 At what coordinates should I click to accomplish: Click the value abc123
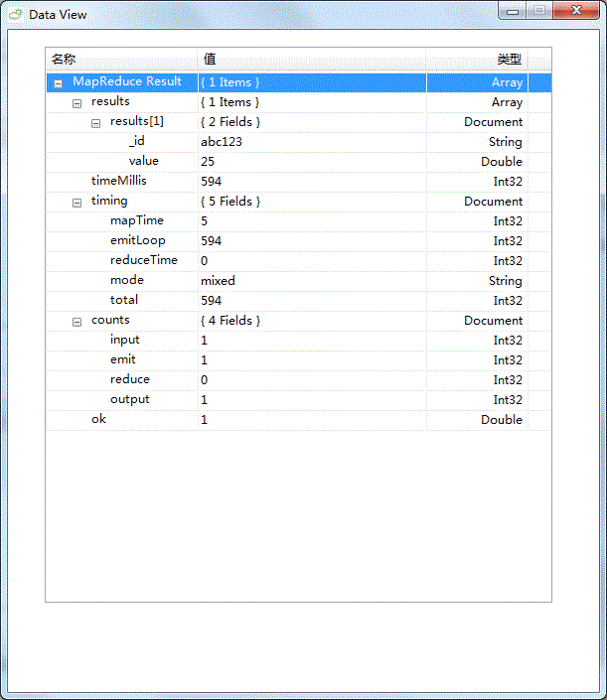[x=222, y=142]
